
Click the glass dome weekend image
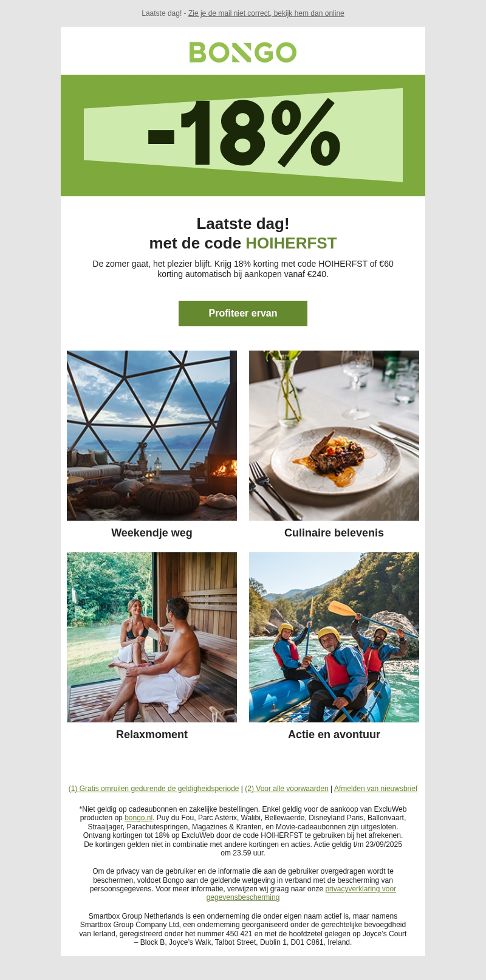[x=152, y=436]
